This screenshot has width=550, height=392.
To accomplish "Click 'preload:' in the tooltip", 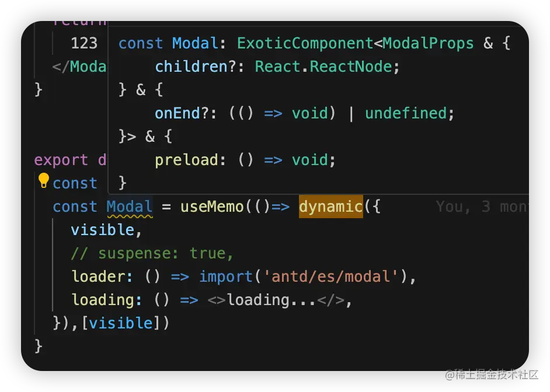I will tap(190, 160).
